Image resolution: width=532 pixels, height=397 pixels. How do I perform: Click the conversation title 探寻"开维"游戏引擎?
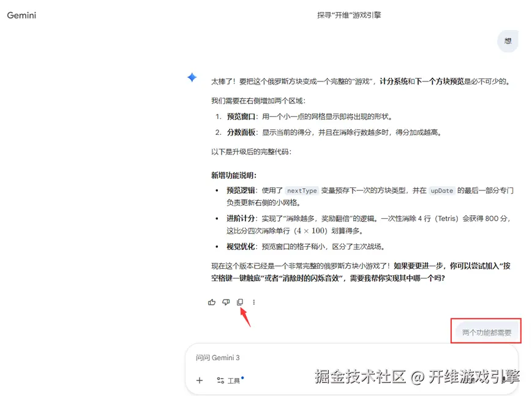(349, 15)
